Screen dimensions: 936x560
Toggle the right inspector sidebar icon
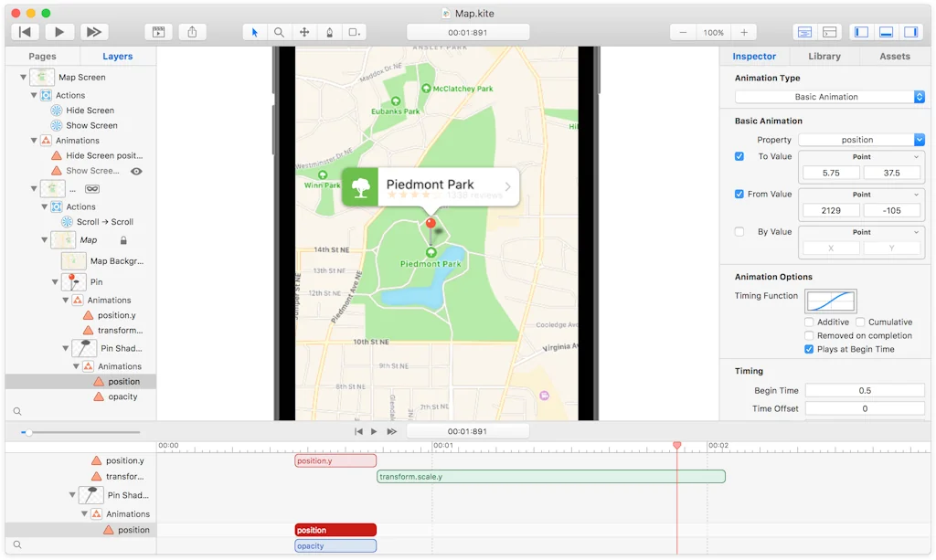[910, 31]
